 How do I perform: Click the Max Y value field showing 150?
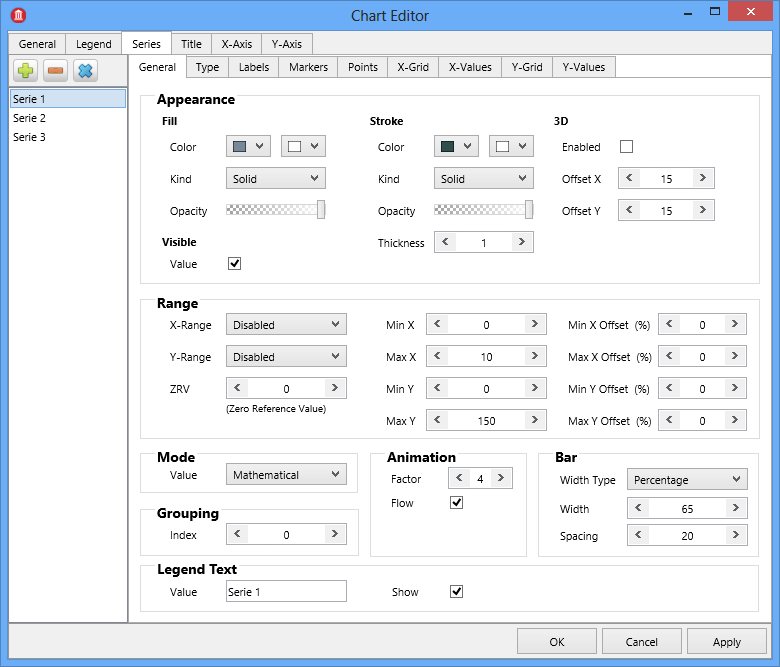[486, 421]
